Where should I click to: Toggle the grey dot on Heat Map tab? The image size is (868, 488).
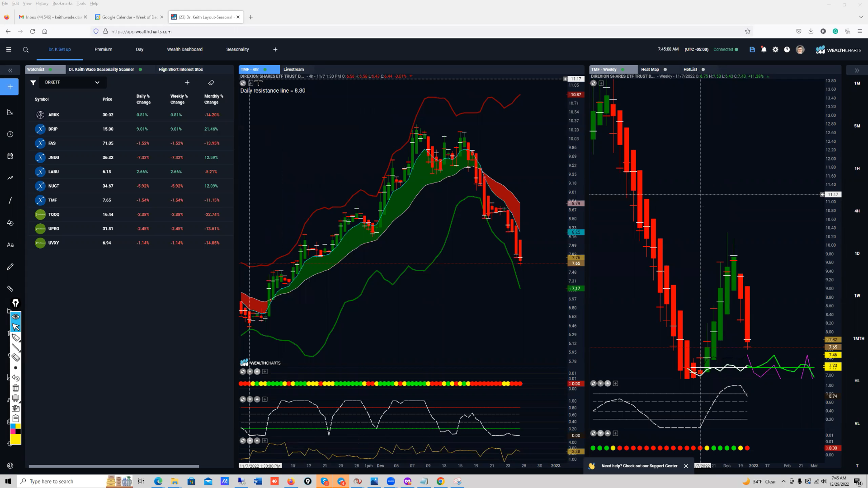coord(665,70)
